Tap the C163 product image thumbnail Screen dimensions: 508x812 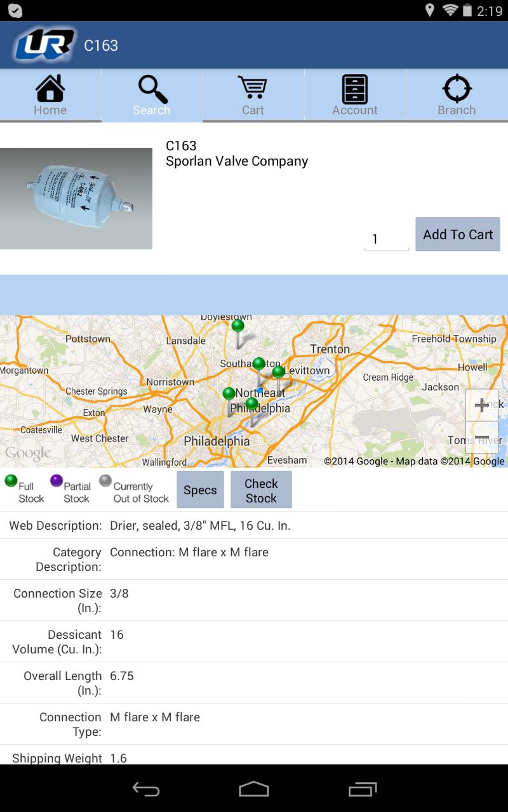(x=76, y=197)
